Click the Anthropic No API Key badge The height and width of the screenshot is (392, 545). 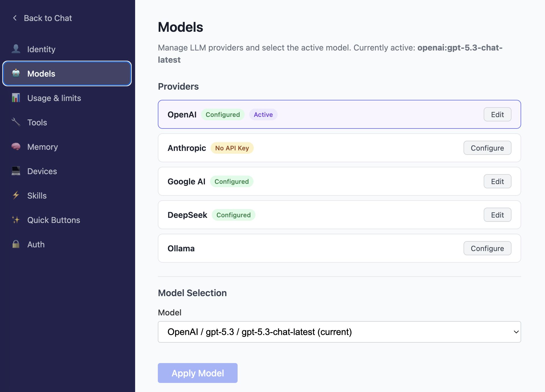[232, 148]
